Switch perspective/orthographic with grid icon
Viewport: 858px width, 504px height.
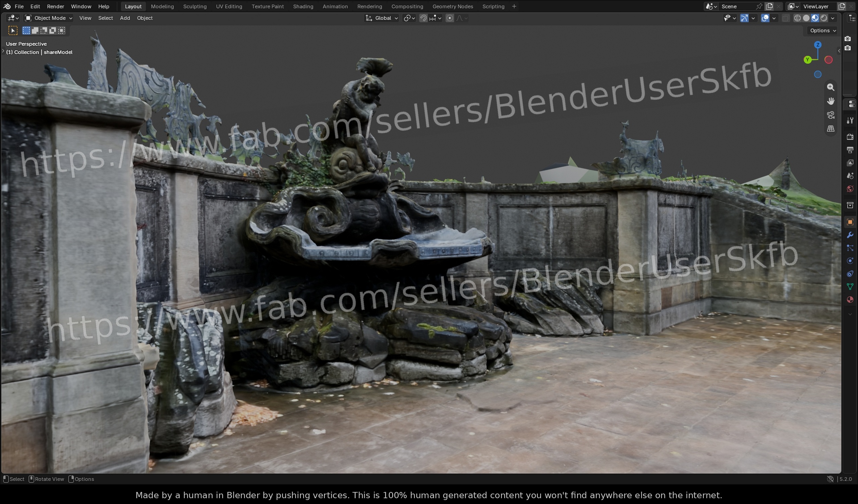click(831, 129)
